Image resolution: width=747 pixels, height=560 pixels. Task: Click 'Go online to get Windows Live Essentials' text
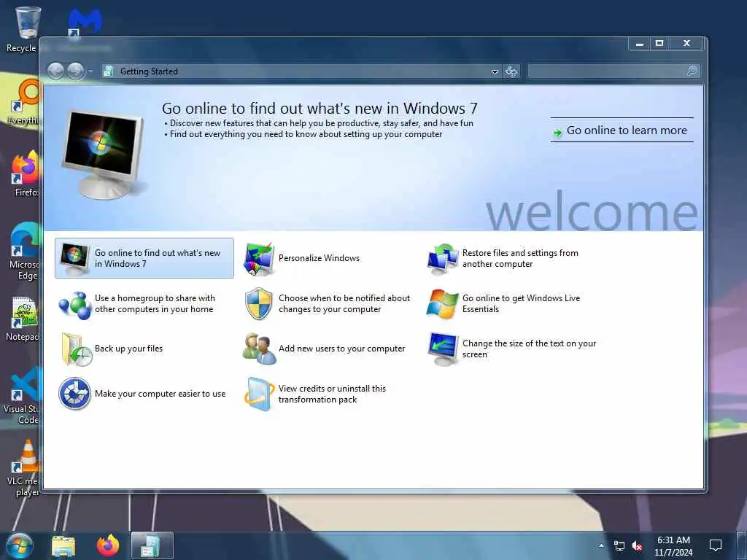click(x=521, y=304)
